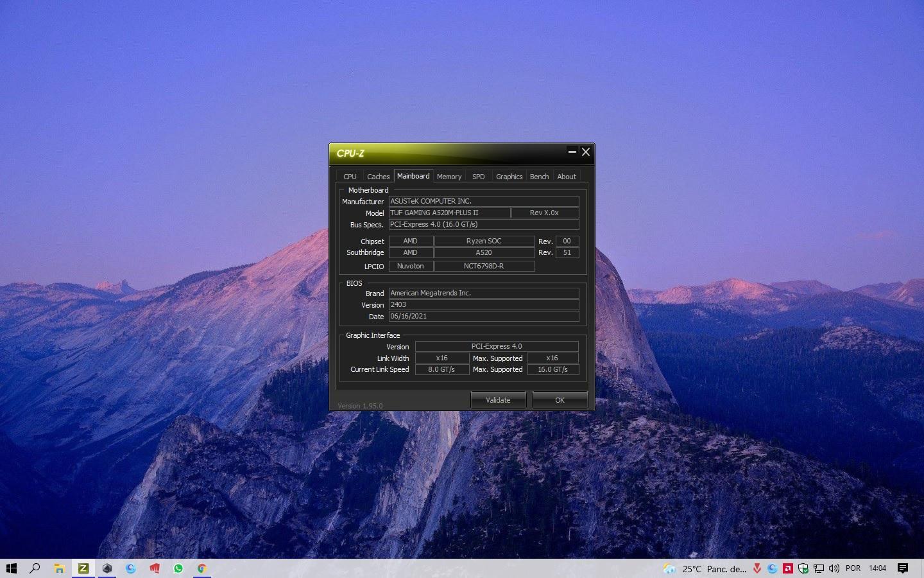Click the ASUSTeK COMPUTER INC. manufacturer field
The image size is (924, 578).
(484, 202)
